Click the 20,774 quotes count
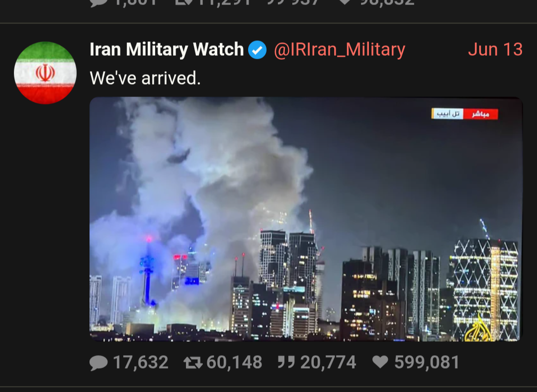The width and height of the screenshot is (537, 392). coord(328,363)
